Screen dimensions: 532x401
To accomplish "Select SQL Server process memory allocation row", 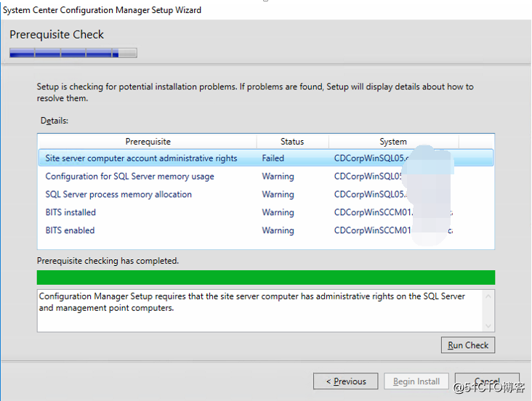I will click(x=266, y=195).
